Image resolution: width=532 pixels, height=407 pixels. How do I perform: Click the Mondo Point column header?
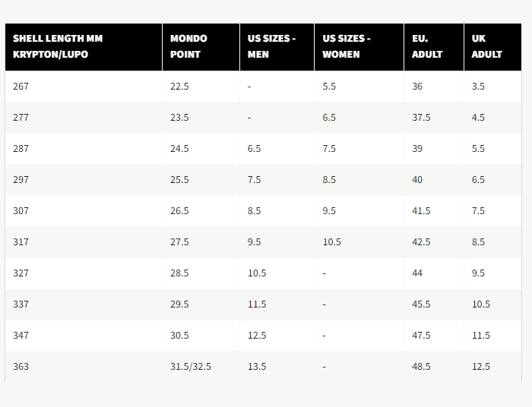pyautogui.click(x=188, y=46)
